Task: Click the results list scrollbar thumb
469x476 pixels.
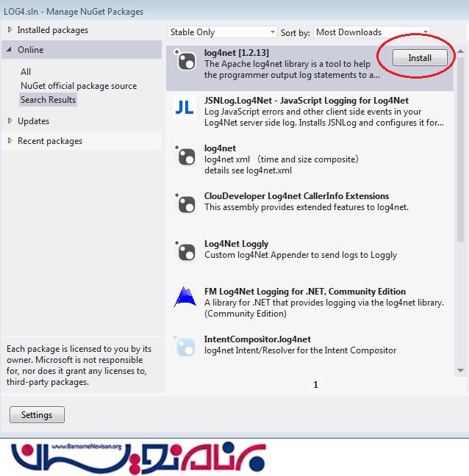Action: tap(460, 148)
